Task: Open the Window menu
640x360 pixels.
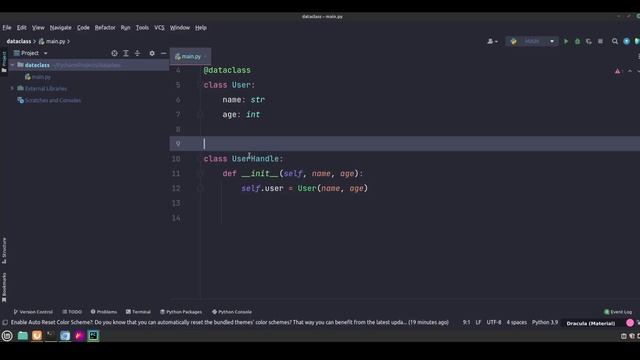Action: pyautogui.click(x=180, y=28)
